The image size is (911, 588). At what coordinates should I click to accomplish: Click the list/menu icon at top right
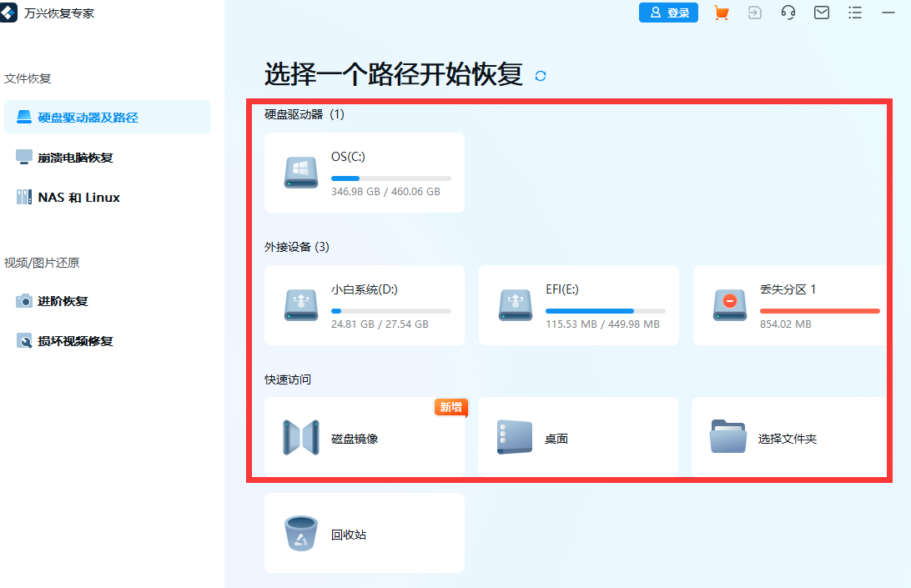pos(854,13)
